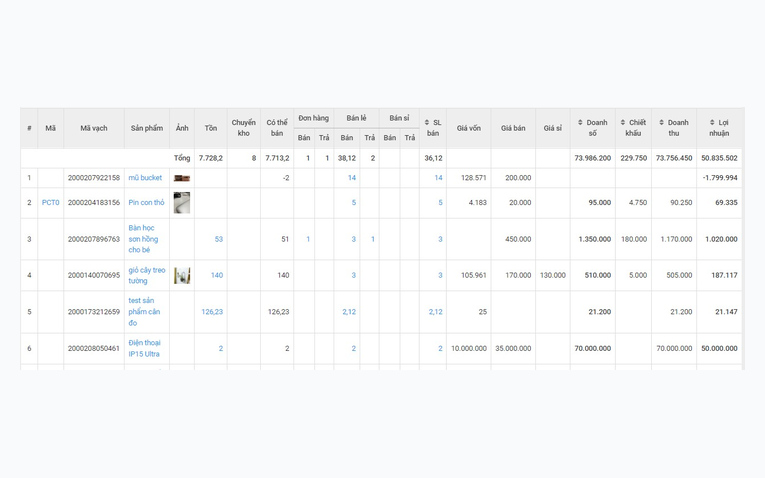765x478 pixels.
Task: Click the Mã vạch column header
Action: 94,128
